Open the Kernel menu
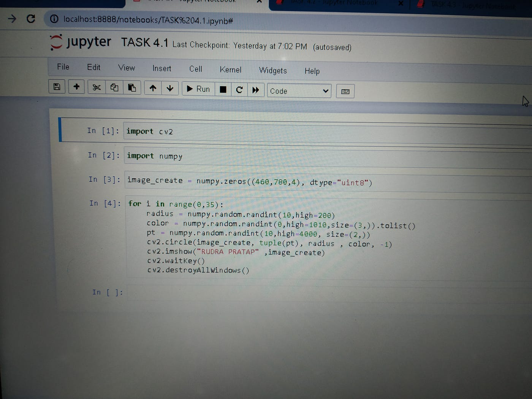 coord(230,70)
